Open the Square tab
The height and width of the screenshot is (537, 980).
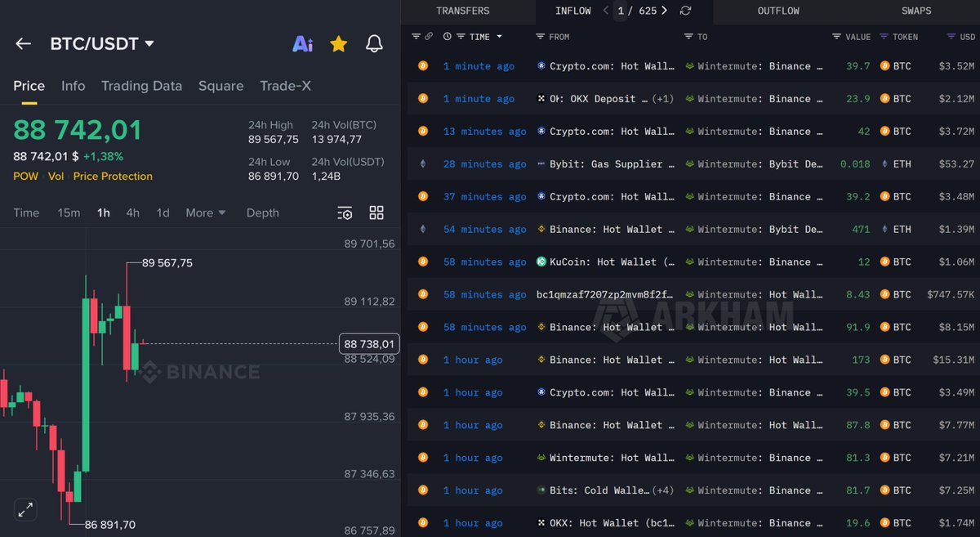click(220, 86)
